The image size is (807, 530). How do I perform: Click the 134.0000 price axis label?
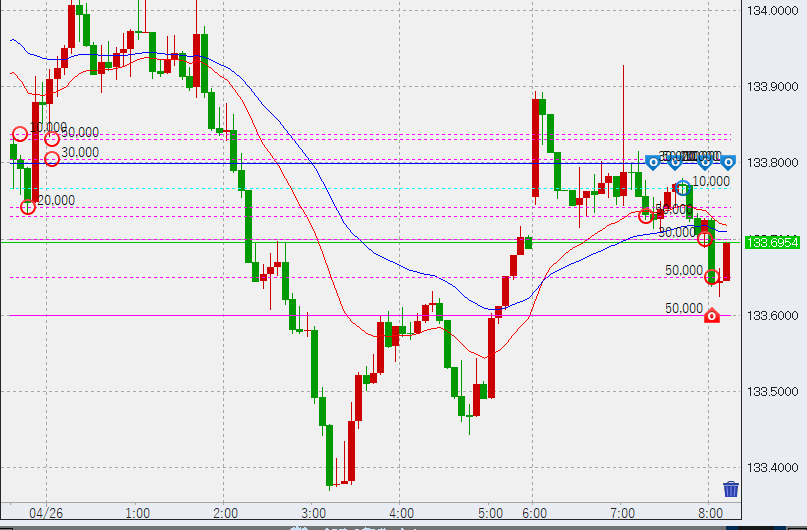771,11
